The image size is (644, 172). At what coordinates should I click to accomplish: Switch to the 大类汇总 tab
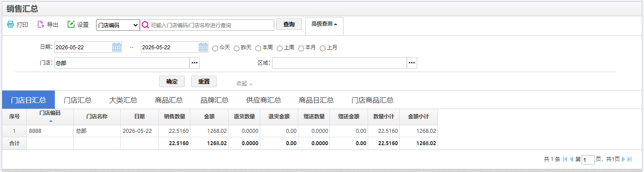(123, 100)
